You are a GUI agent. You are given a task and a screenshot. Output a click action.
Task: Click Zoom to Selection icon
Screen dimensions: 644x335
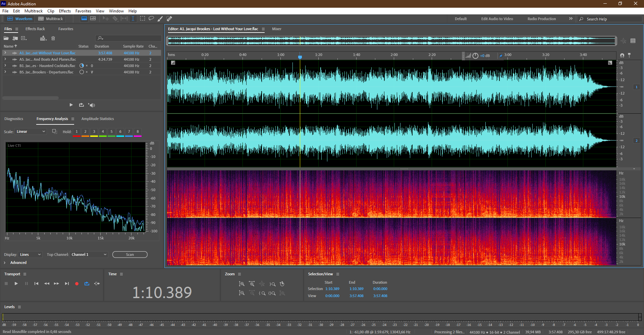coord(272,293)
